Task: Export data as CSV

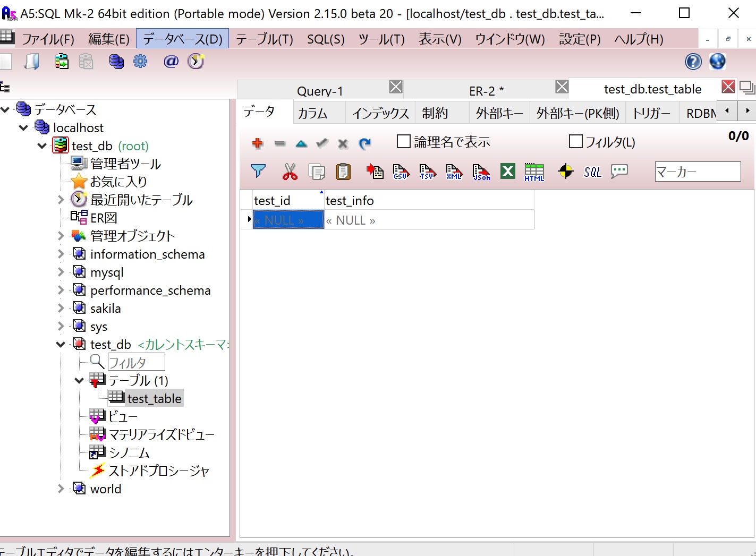Action: tap(401, 172)
